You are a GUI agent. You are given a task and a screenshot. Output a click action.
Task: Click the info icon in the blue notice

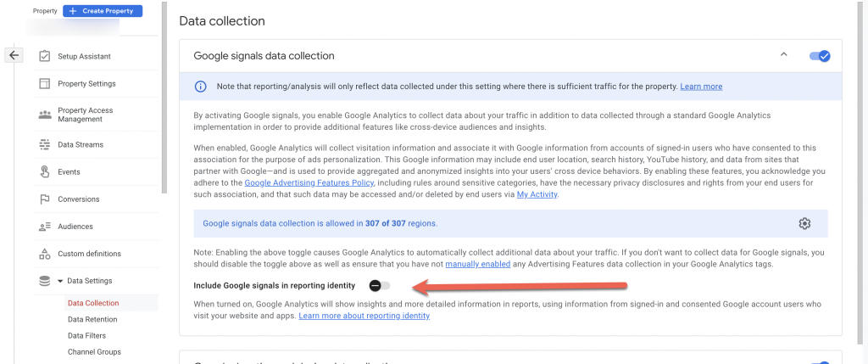tap(200, 87)
